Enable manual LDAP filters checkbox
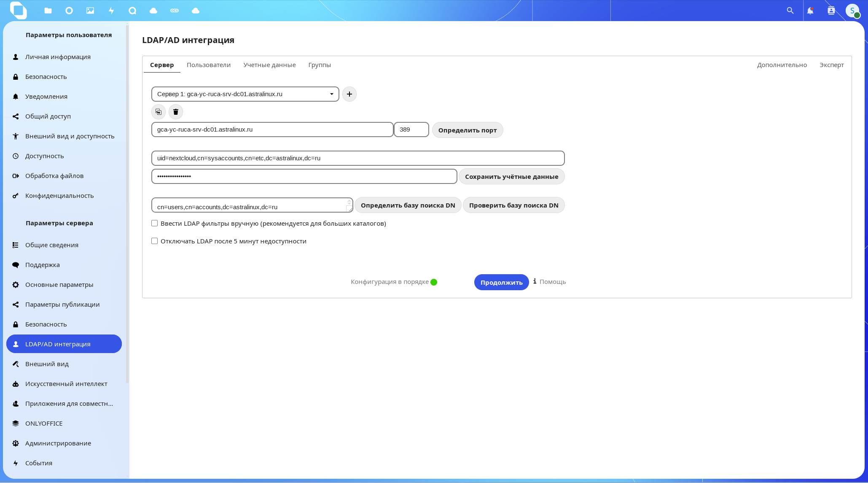Screen dimensions: 868x483 point(155,224)
